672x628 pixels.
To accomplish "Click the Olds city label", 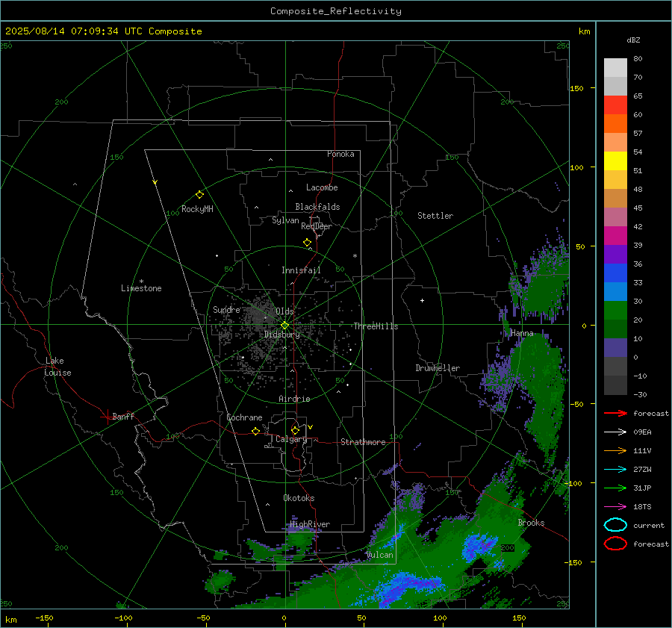I will click(x=284, y=311).
